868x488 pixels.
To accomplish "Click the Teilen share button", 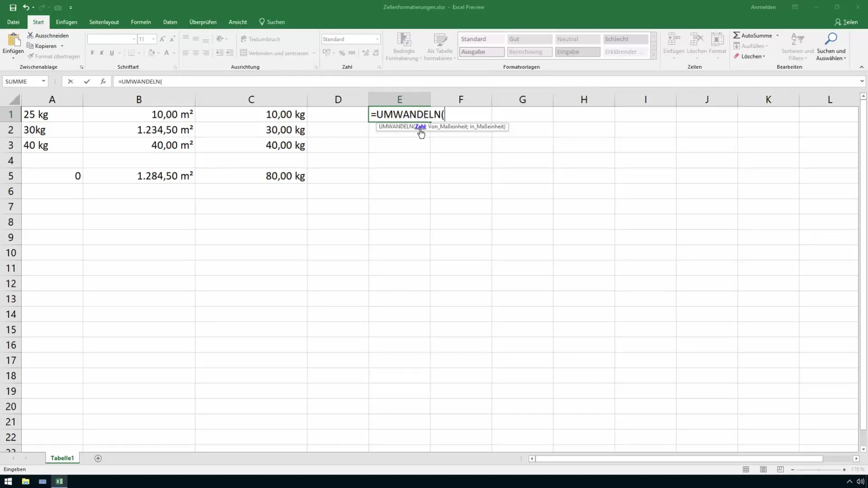I will click(x=846, y=22).
